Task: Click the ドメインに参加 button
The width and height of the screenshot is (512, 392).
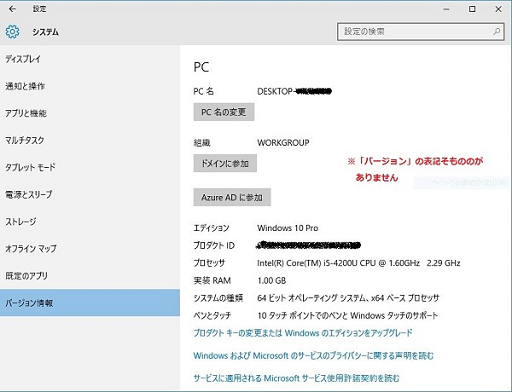Action: click(225, 163)
